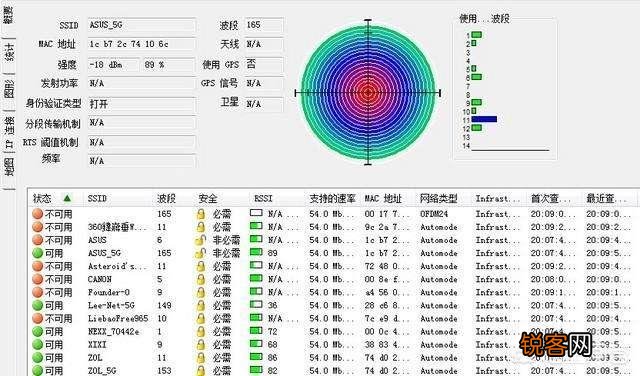Click the open padlock icon in ASUS_5G row
The image size is (640, 376).
pos(200,253)
